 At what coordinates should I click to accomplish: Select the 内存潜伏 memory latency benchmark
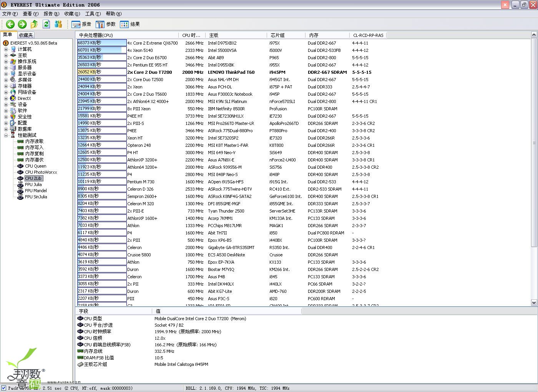(34, 160)
